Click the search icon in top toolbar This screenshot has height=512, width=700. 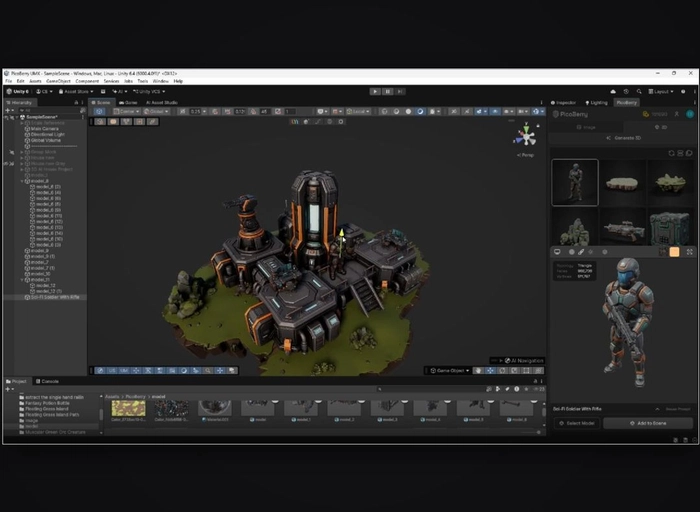[x=639, y=92]
